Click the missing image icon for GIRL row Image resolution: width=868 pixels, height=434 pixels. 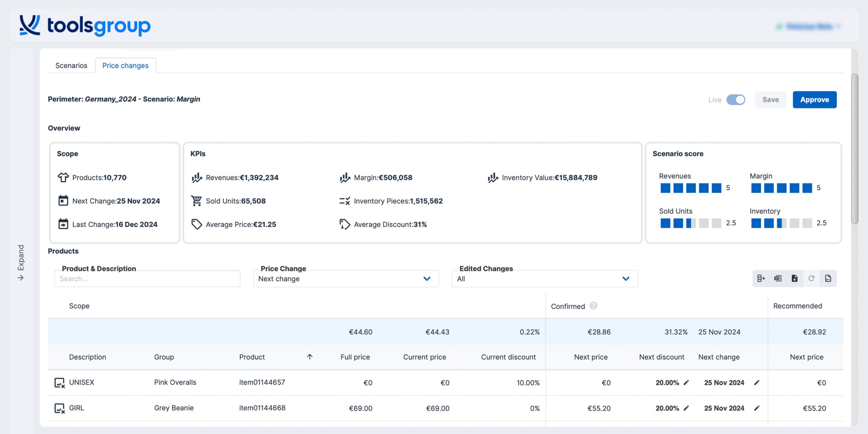(x=60, y=408)
